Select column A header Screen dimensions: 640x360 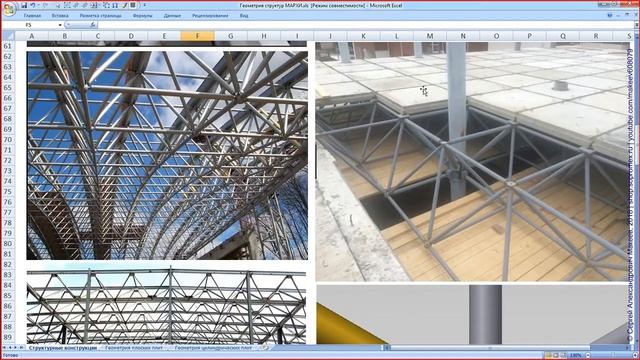(31, 36)
